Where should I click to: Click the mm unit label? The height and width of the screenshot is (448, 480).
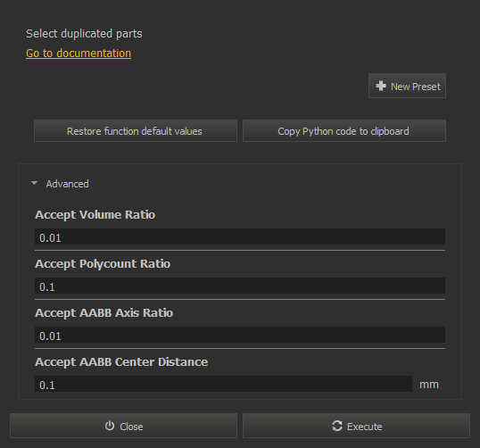429,385
